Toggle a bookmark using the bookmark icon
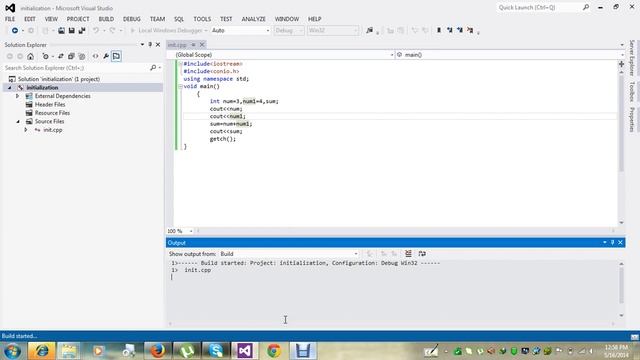640x360 pixels. tap(439, 30)
